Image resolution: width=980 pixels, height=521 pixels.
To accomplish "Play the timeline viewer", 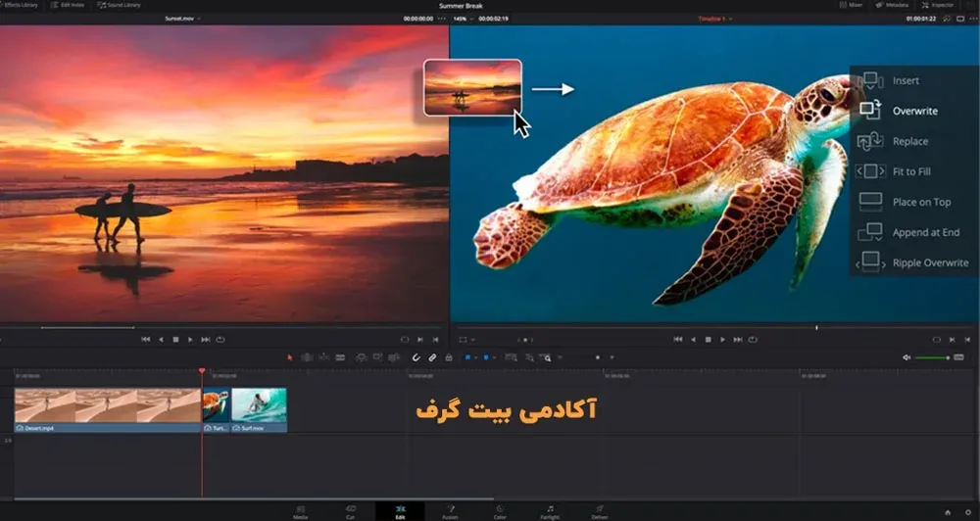I will tap(723, 339).
